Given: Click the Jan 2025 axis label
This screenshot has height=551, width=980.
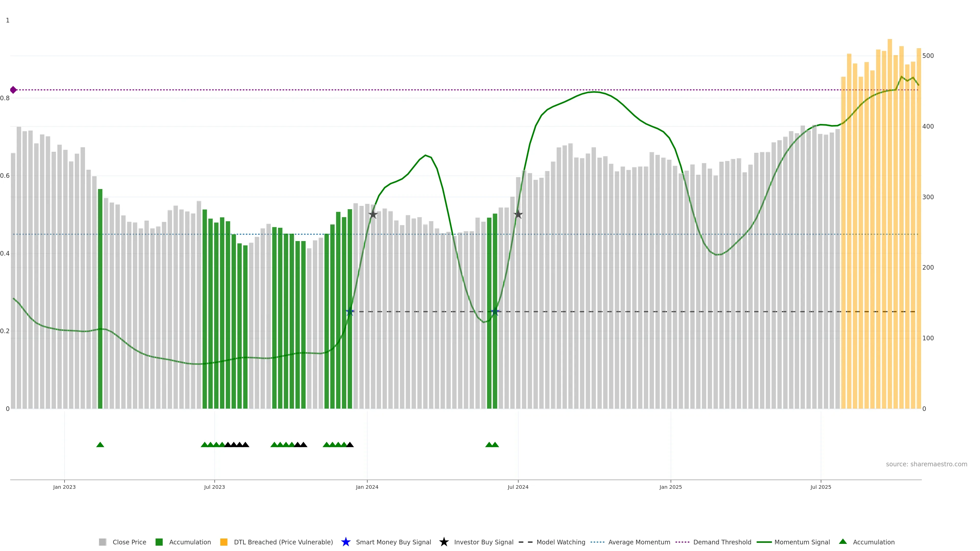Looking at the screenshot, I should click(x=670, y=487).
